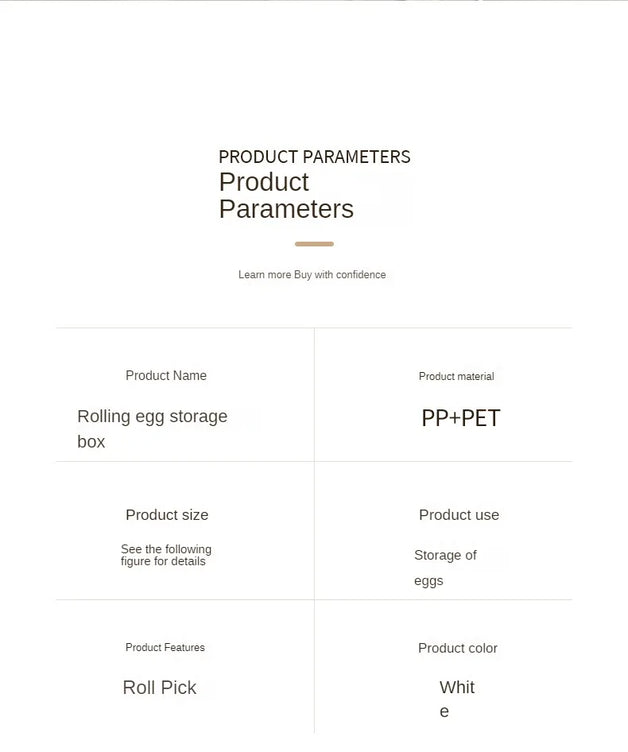Click the word confidence in the subtitle

click(361, 275)
